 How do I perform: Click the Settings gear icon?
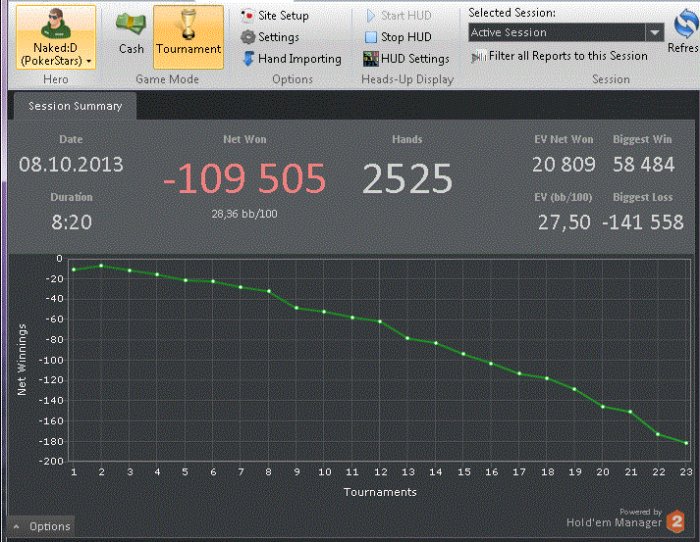click(x=248, y=37)
